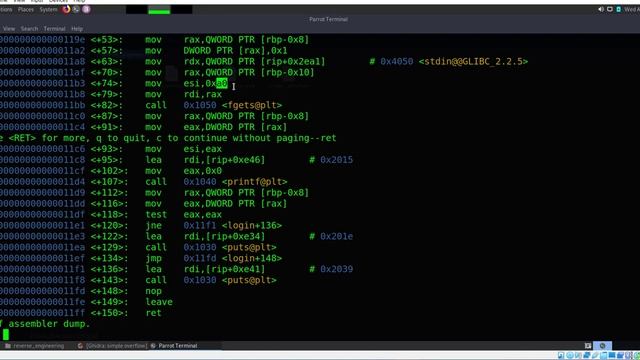This screenshot has height=360, width=640.
Task: Click 'rdi,rax' operand at +79
Action: (x=202, y=94)
